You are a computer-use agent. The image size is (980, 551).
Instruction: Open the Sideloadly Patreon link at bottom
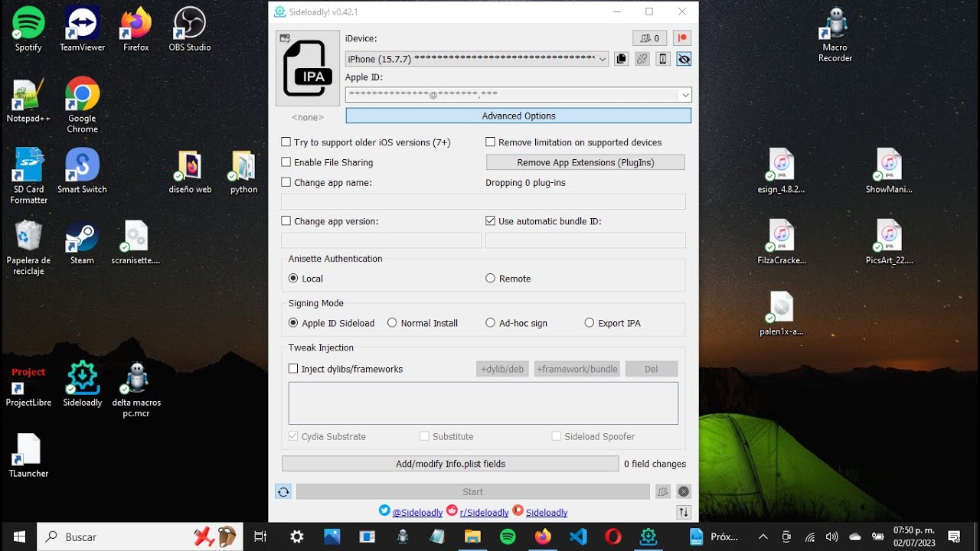click(547, 512)
